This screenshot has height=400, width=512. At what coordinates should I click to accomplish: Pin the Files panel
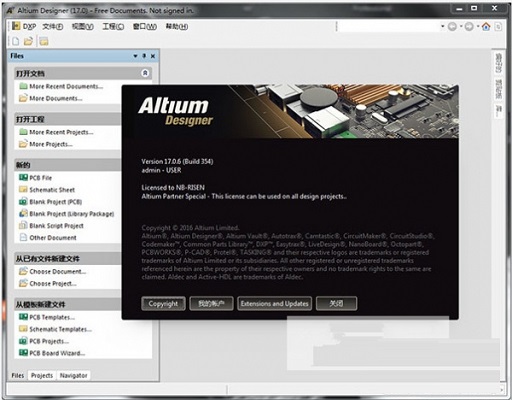[144, 56]
